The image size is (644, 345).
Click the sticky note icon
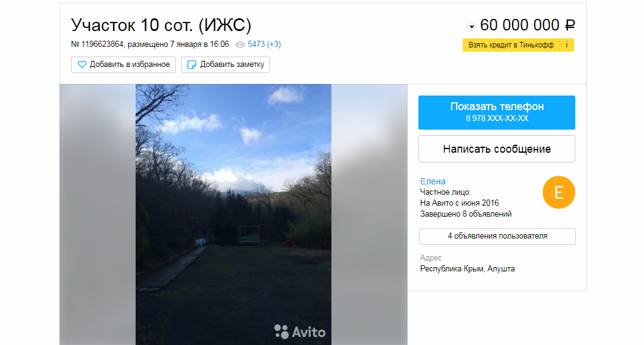click(x=192, y=64)
